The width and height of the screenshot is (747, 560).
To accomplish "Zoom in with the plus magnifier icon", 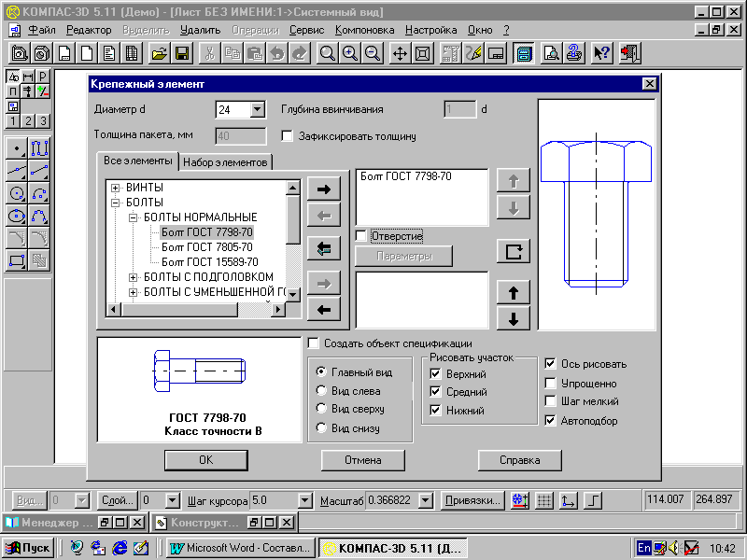I will [349, 53].
